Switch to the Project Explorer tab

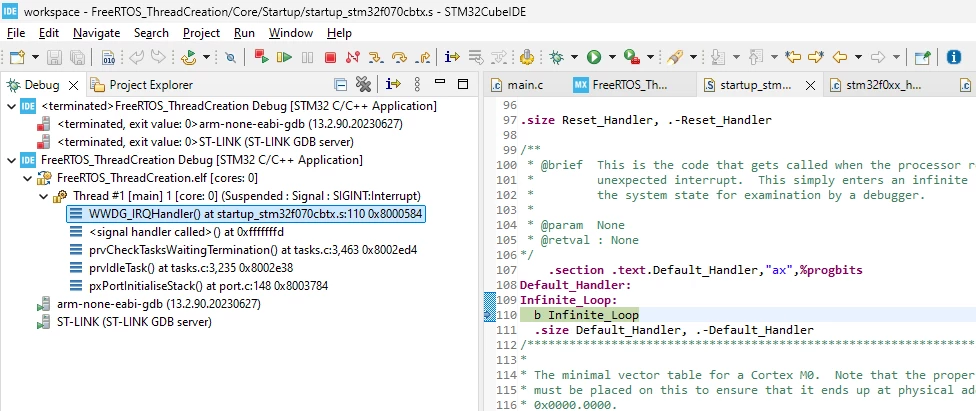(141, 85)
